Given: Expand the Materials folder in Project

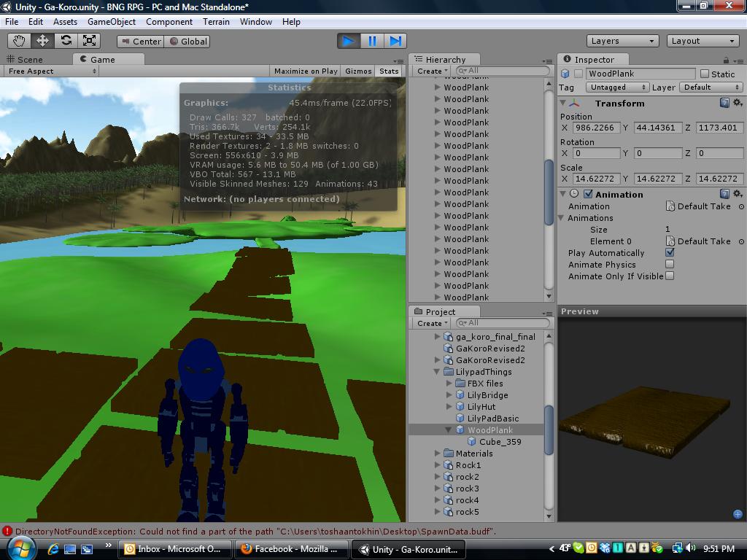Looking at the screenshot, I should point(438,454).
